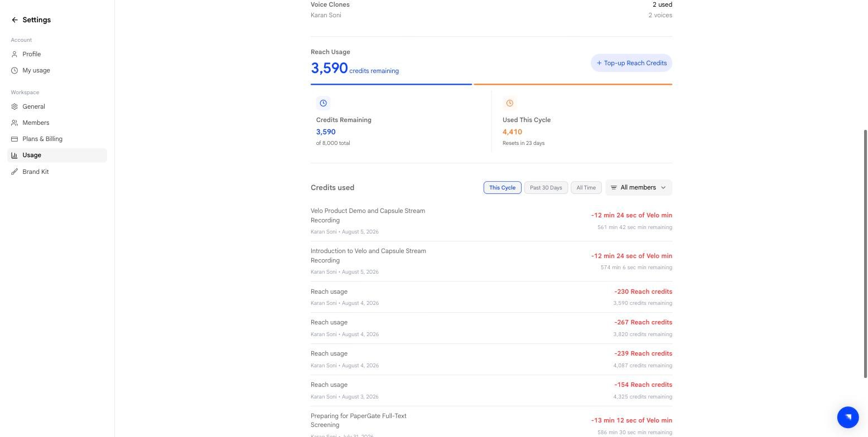Click the plus icon in Top-up Reach Credits
This screenshot has width=868, height=437.
coord(599,63)
